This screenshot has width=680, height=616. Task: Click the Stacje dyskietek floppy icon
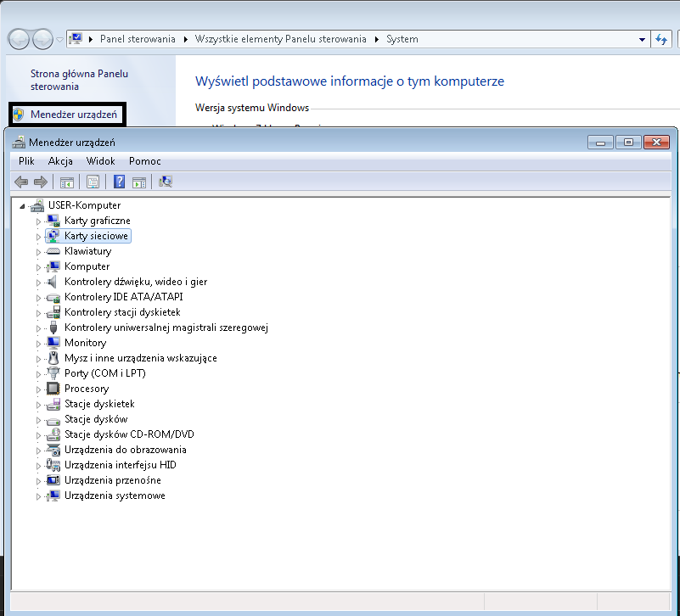pos(53,404)
